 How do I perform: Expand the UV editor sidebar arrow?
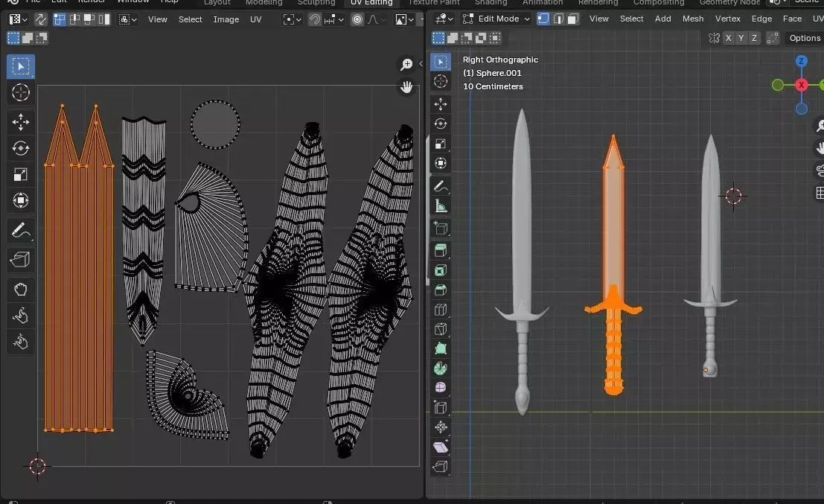pos(421,63)
